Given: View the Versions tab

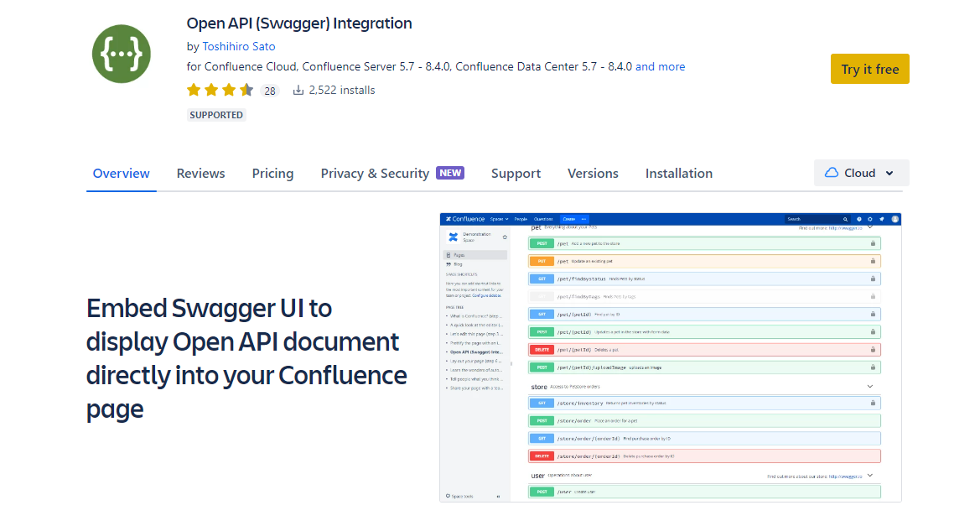Looking at the screenshot, I should (593, 174).
